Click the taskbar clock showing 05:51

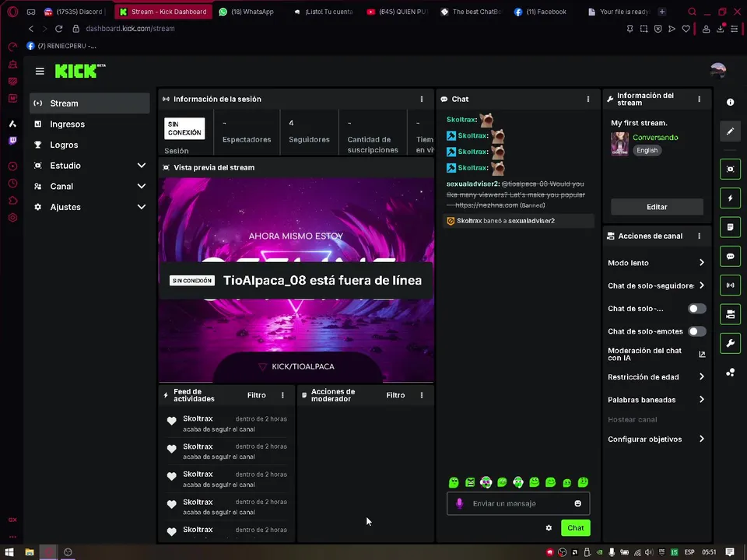(x=709, y=552)
